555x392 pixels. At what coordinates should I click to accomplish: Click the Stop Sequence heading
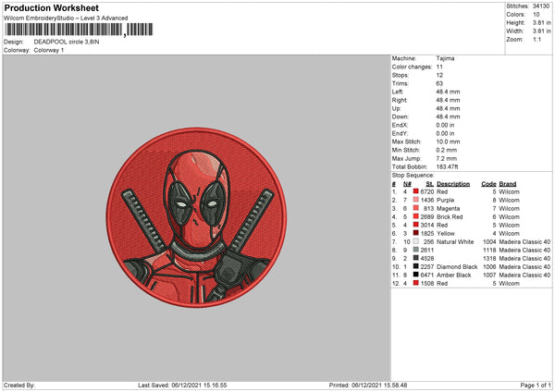[413, 176]
